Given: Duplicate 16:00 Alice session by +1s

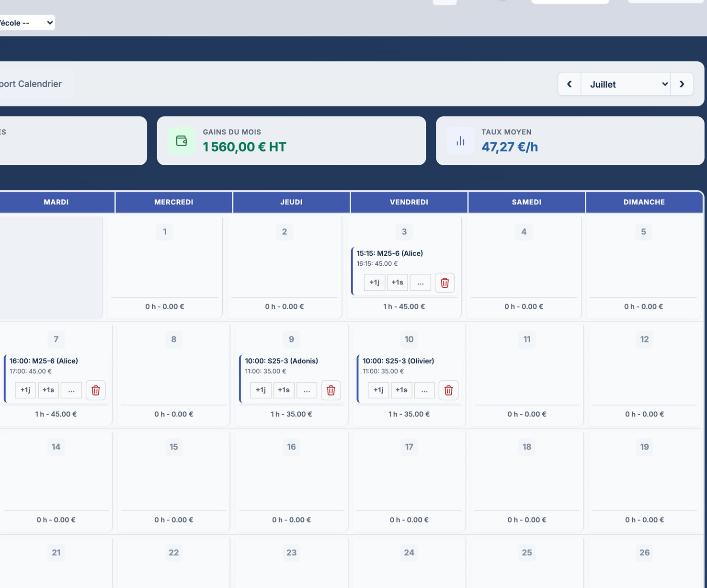Looking at the screenshot, I should pos(48,390).
